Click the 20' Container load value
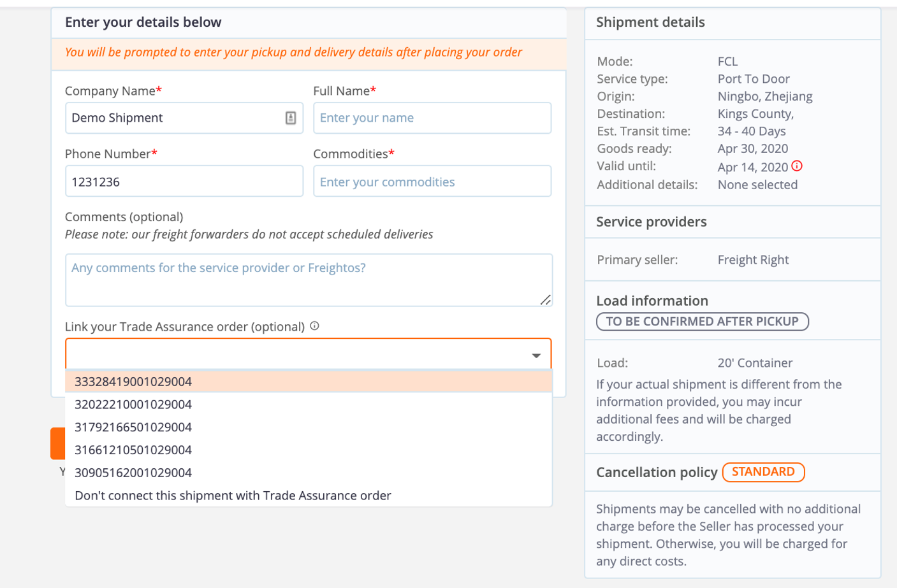Screen dimensions: 897x588 coord(755,363)
